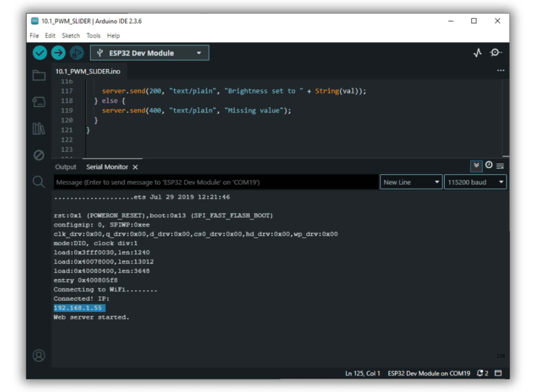Open the Debug sidebar panel icon
536x392 pixels.
[x=39, y=155]
